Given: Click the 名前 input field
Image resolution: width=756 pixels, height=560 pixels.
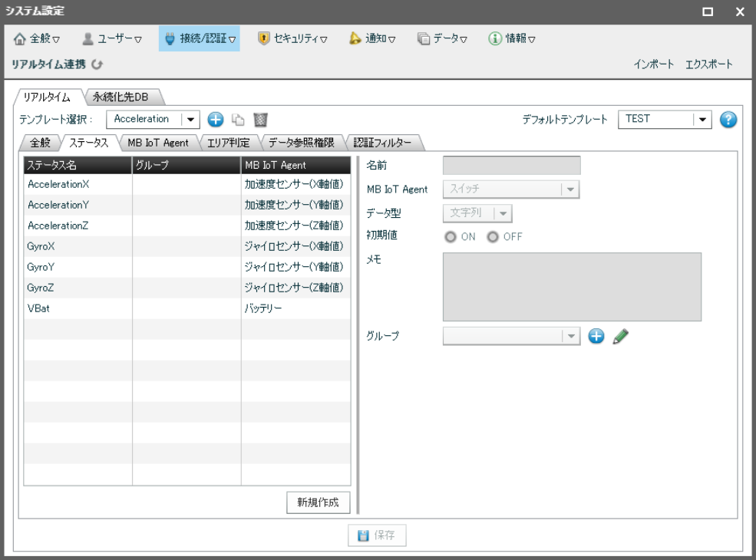Looking at the screenshot, I should coord(511,166).
